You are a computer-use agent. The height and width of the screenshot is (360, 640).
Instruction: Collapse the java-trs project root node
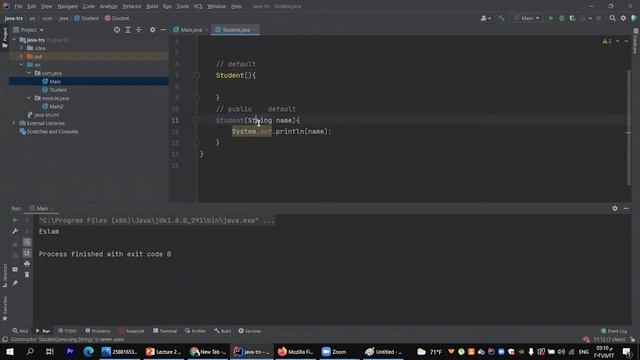tap(14, 40)
